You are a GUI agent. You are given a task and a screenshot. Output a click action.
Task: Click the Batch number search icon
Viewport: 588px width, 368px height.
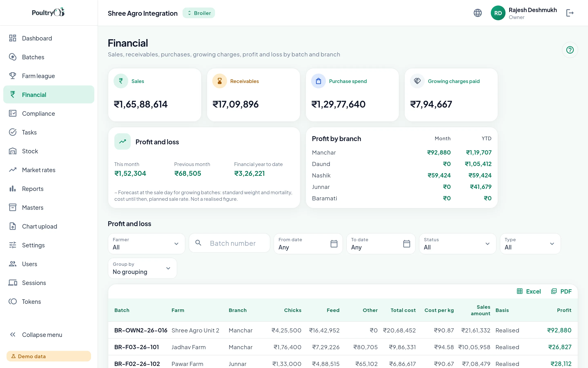click(198, 243)
